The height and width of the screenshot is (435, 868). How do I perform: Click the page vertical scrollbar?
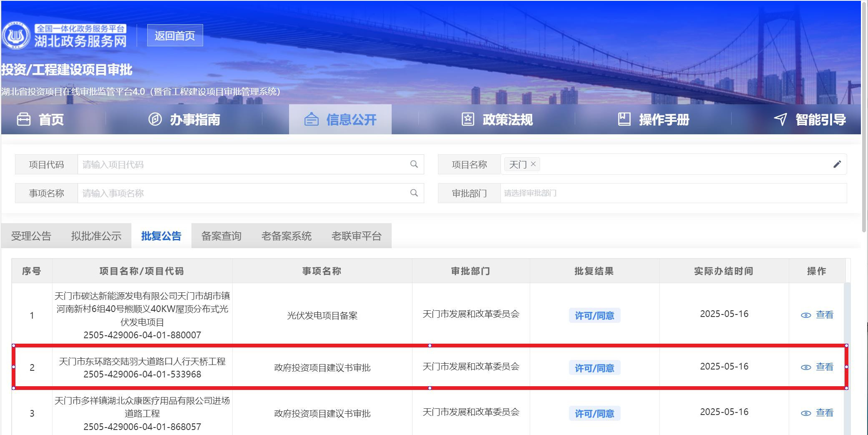coord(864,117)
